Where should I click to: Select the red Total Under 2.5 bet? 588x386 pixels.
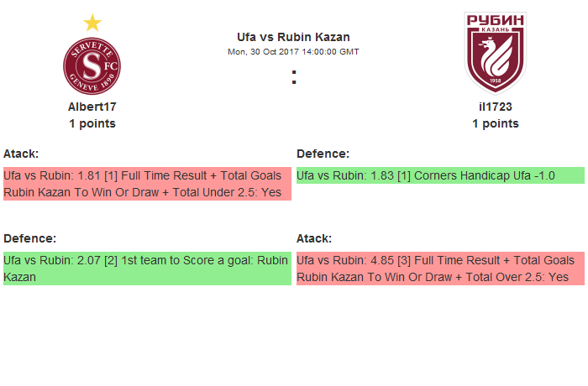(x=147, y=184)
